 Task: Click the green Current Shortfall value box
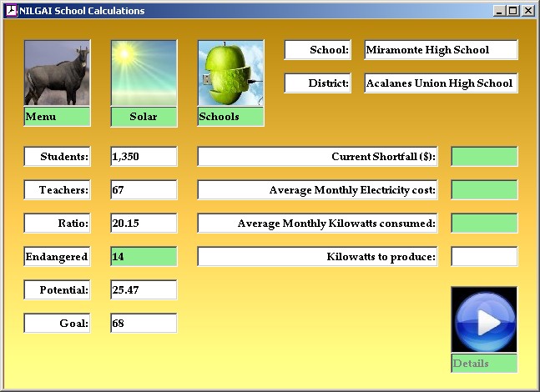(484, 157)
